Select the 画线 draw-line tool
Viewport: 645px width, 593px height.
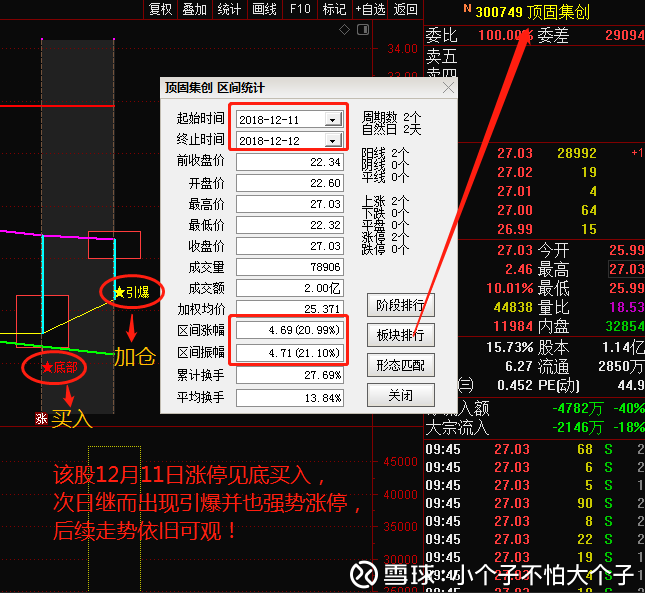coord(264,9)
